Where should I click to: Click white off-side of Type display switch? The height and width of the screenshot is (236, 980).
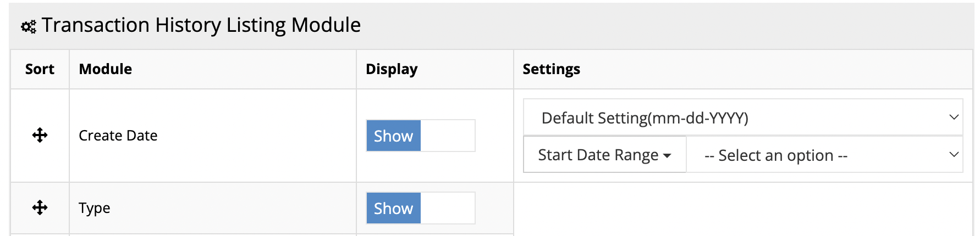point(447,208)
